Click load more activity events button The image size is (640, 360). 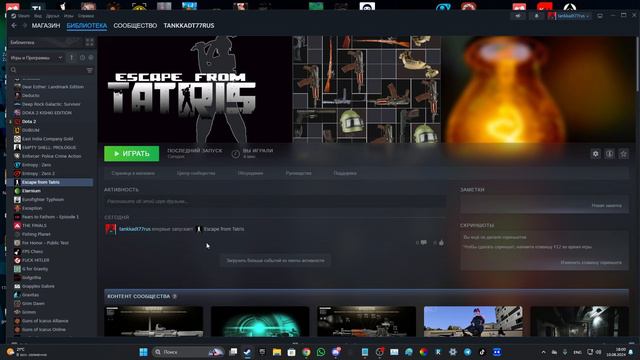coord(276,260)
